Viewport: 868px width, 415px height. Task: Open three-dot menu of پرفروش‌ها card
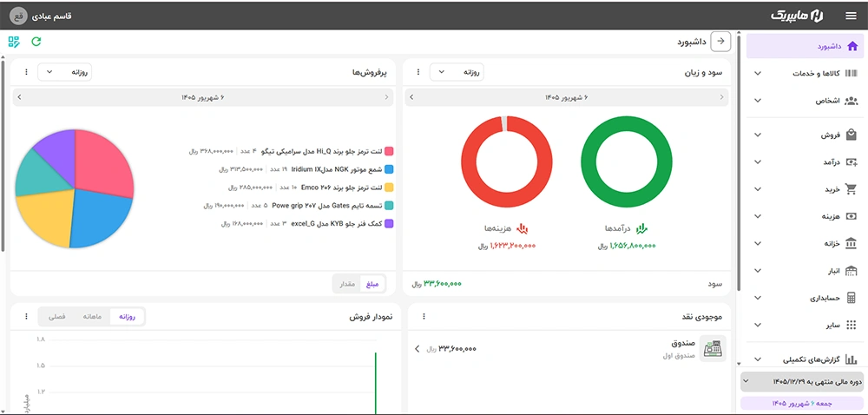click(26, 72)
